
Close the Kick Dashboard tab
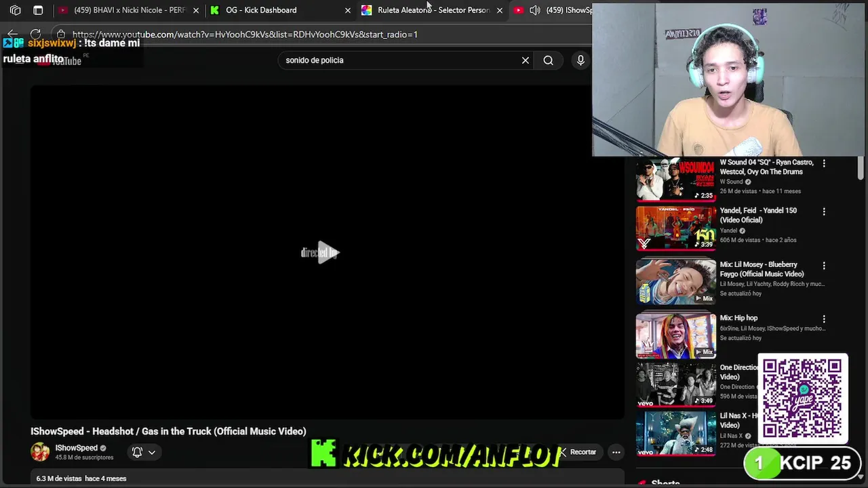click(348, 10)
